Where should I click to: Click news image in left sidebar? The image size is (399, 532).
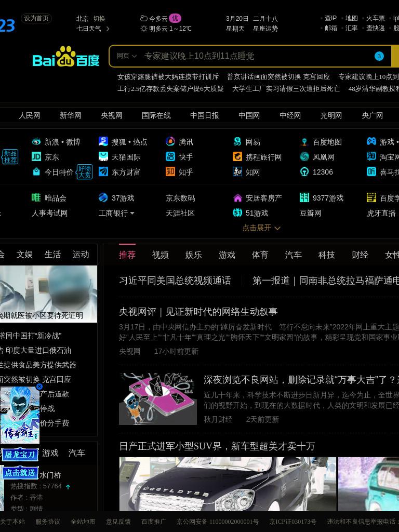[x=48, y=294]
